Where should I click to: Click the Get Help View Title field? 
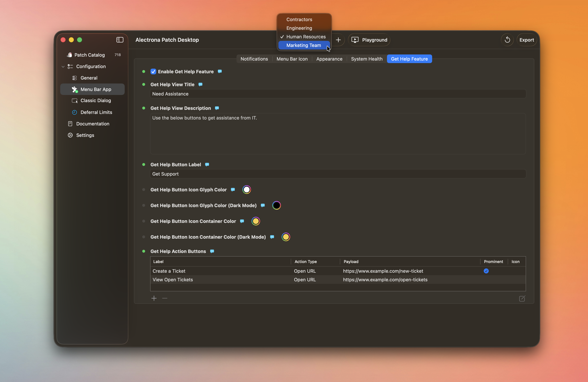click(x=338, y=94)
